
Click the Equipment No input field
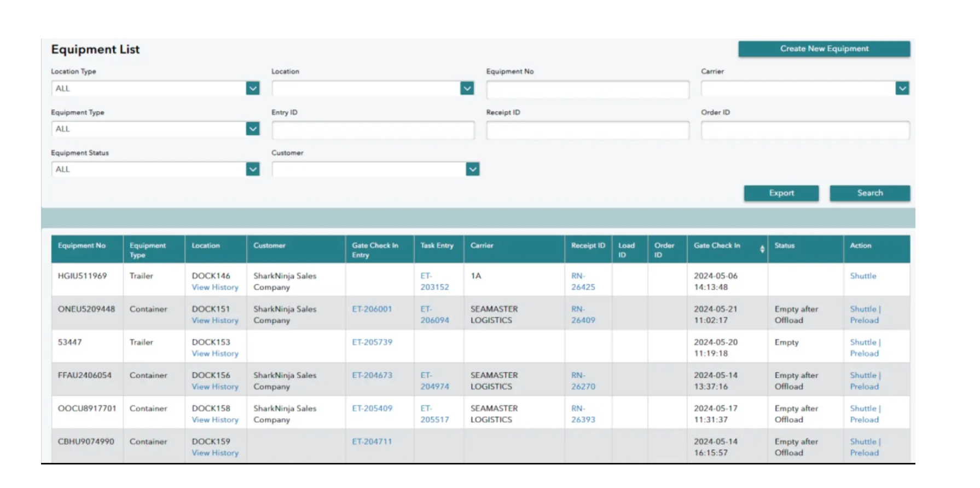[x=588, y=89]
